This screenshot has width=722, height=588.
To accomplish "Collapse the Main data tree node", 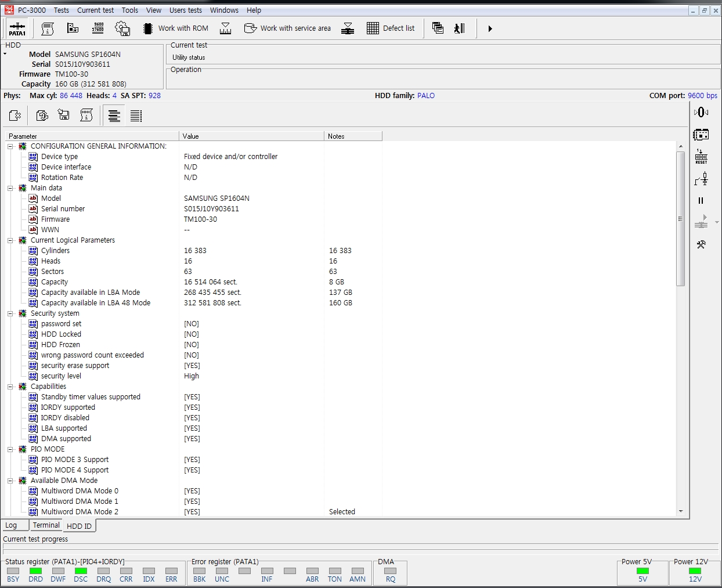I will 10,188.
